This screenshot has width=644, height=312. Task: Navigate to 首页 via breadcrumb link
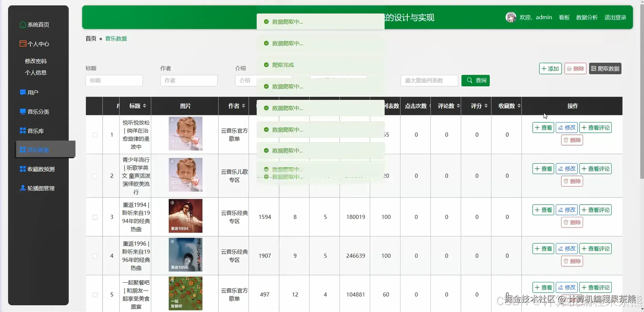coord(90,38)
